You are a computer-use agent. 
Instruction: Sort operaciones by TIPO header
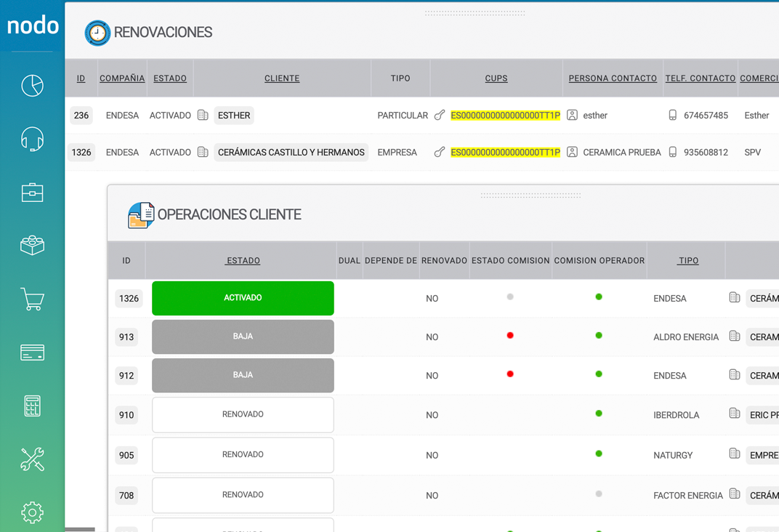(688, 261)
